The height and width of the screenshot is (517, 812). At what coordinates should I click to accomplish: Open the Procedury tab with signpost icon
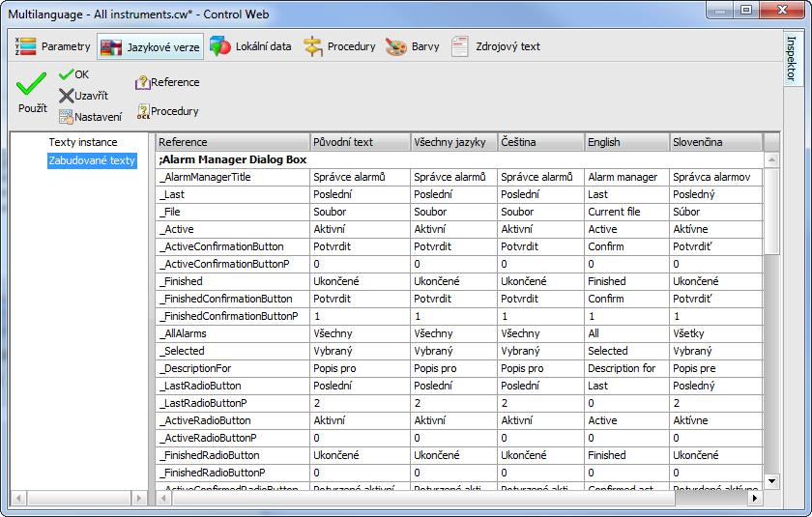tap(339, 46)
